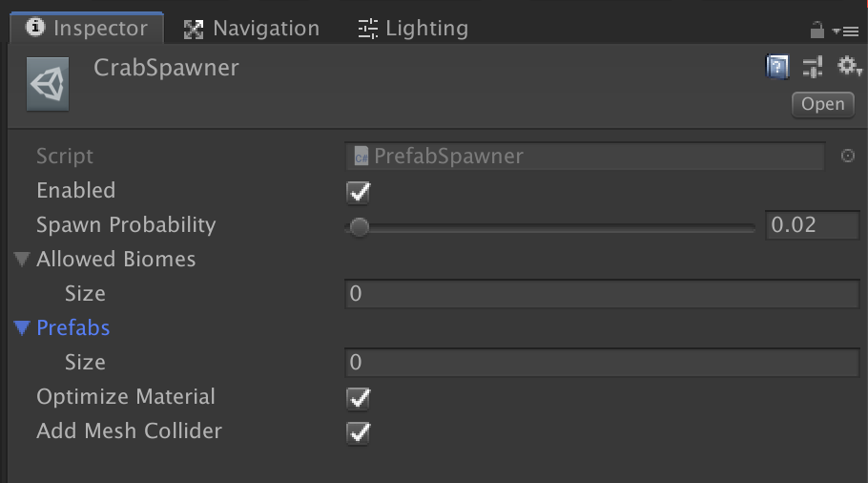Click the C# script icon beside PrefabSpawner
Image resolution: width=868 pixels, height=483 pixels.
[x=362, y=156]
